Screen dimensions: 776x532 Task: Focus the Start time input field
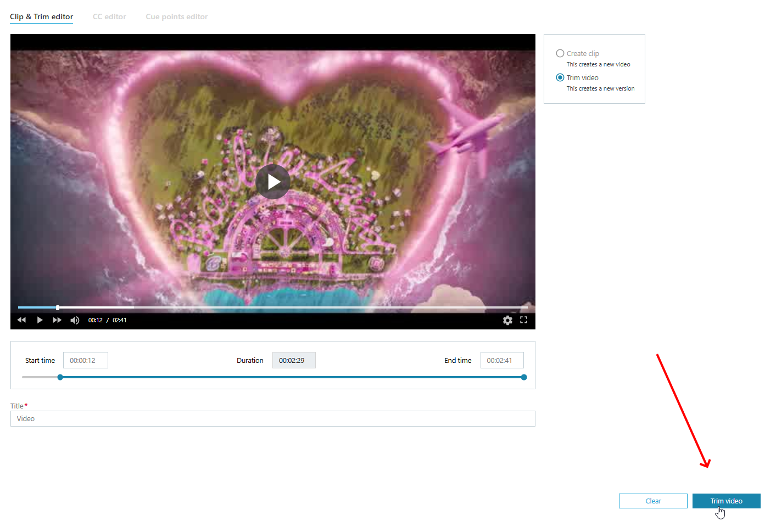pyautogui.click(x=86, y=360)
